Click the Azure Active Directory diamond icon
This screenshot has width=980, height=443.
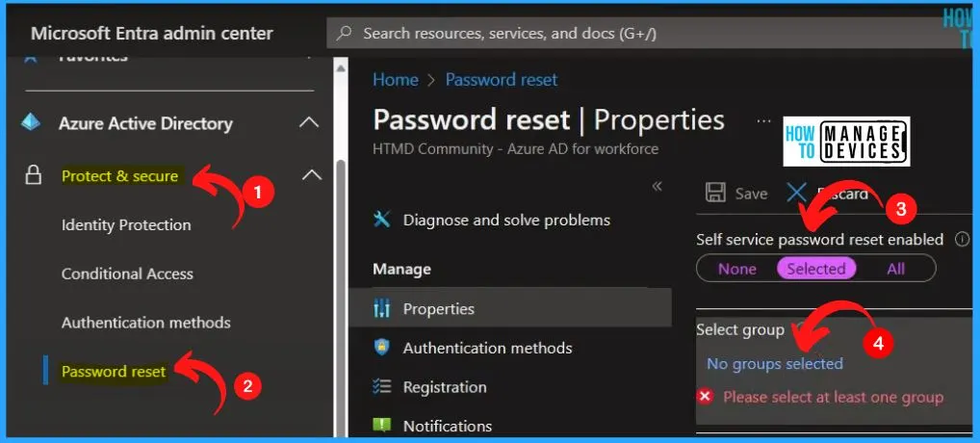tap(31, 122)
